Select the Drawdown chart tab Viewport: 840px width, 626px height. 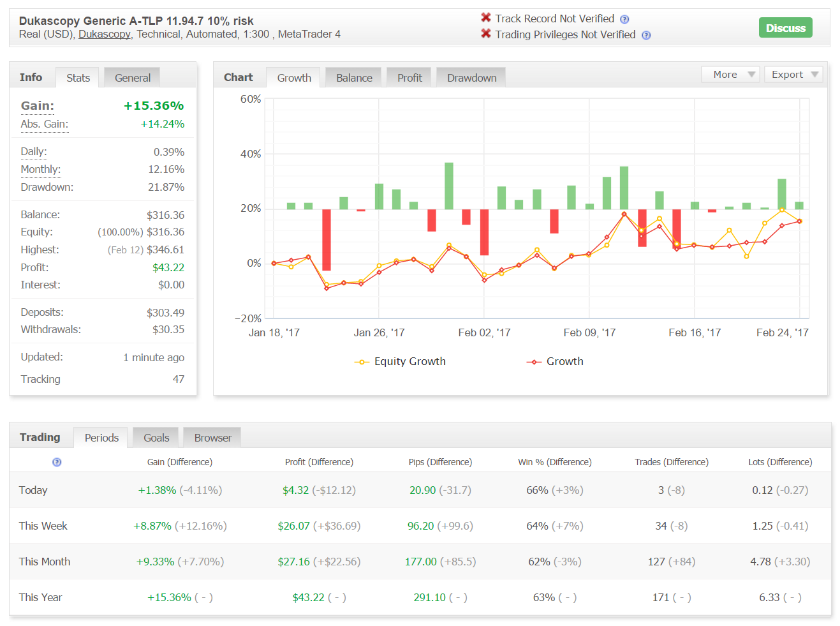coord(472,78)
